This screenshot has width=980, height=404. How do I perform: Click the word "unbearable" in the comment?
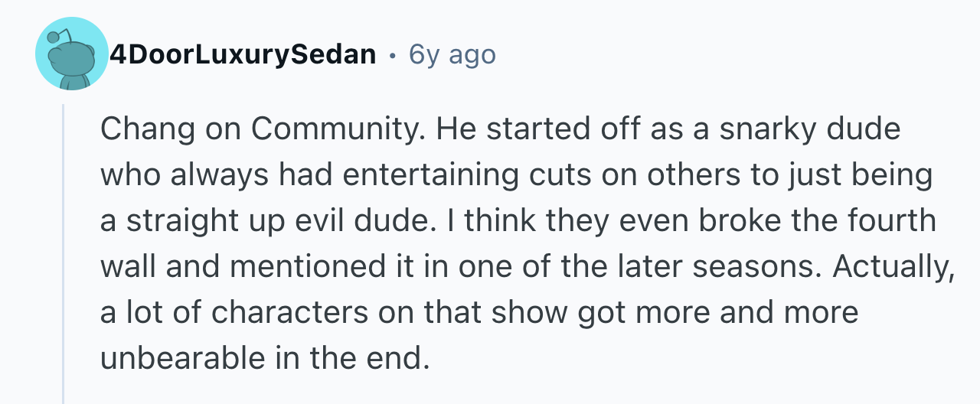[x=181, y=359]
